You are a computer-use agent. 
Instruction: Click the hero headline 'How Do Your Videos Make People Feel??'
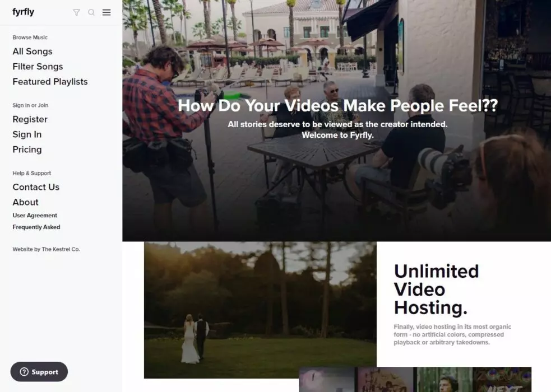pyautogui.click(x=337, y=106)
